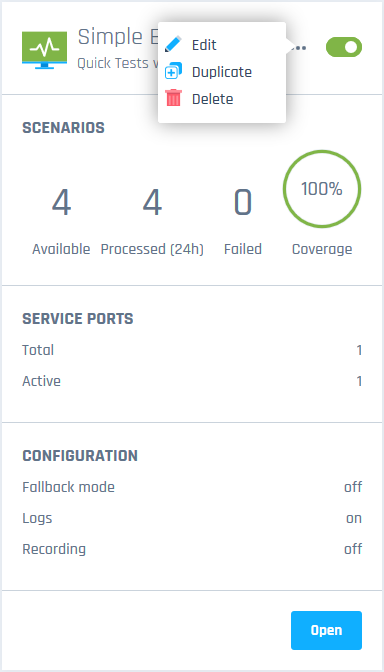This screenshot has height=672, width=384.
Task: Click the pencil Edit icon
Action: click(173, 44)
